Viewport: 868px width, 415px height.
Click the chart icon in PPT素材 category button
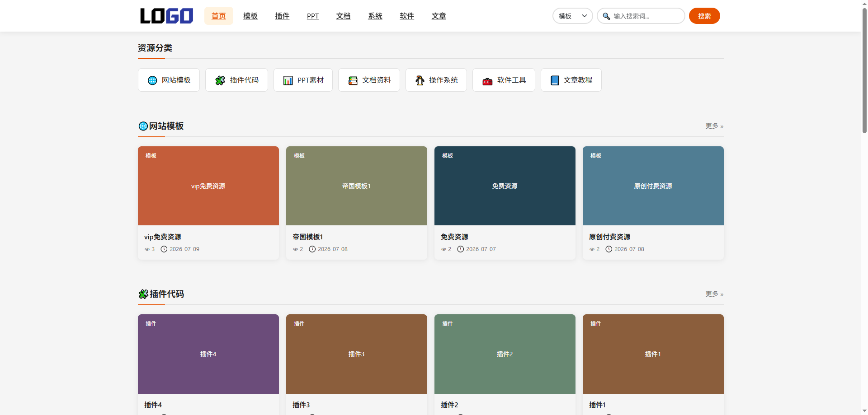coord(288,80)
